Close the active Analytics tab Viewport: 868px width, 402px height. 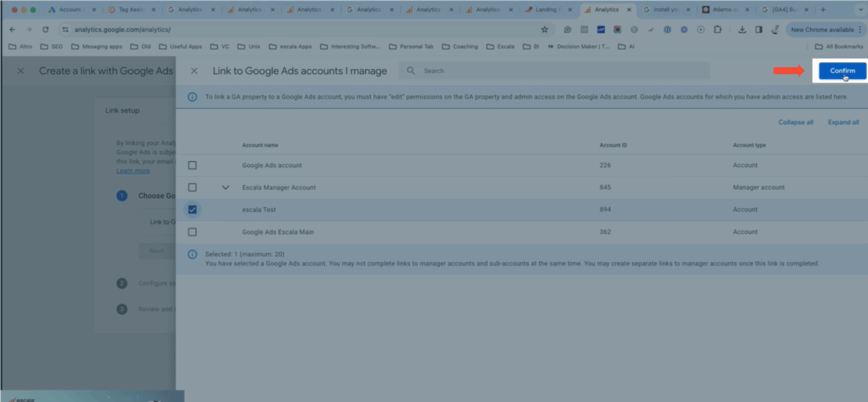(x=629, y=10)
